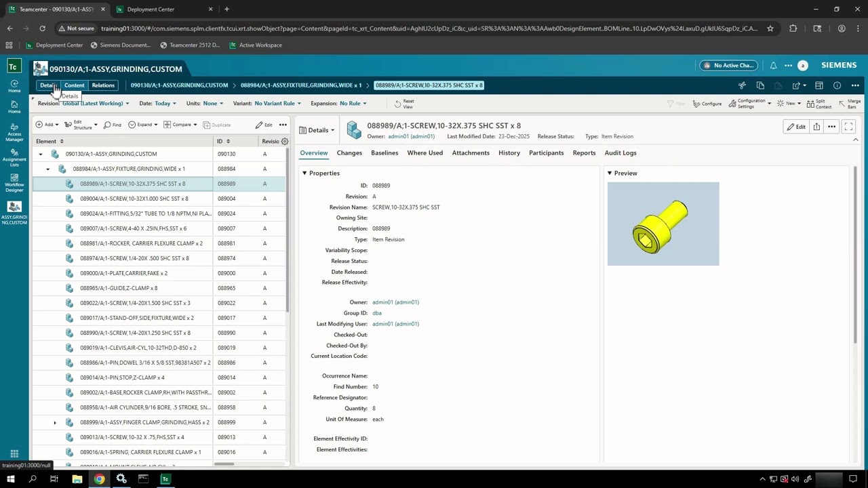Click the info icon in header toolbar
The height and width of the screenshot is (488, 868).
837,85
